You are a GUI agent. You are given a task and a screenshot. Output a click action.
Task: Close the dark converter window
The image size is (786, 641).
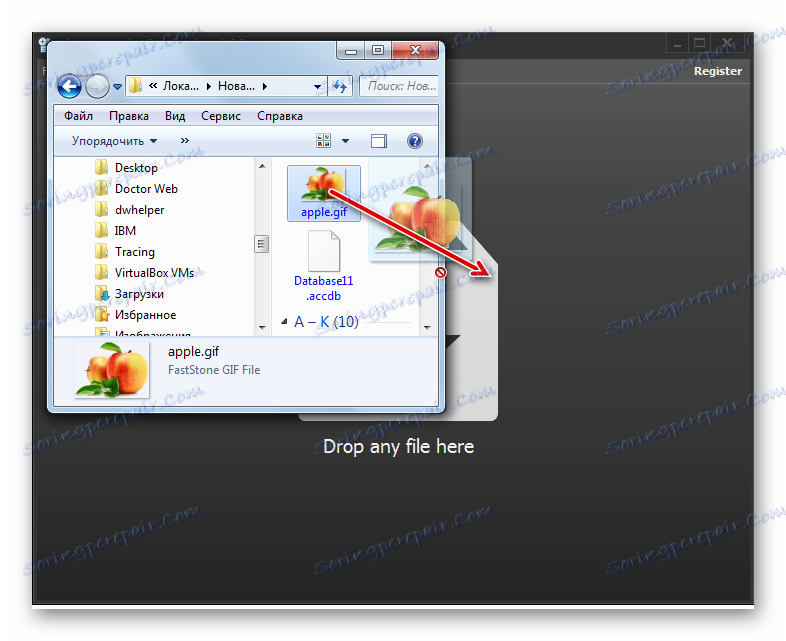727,44
